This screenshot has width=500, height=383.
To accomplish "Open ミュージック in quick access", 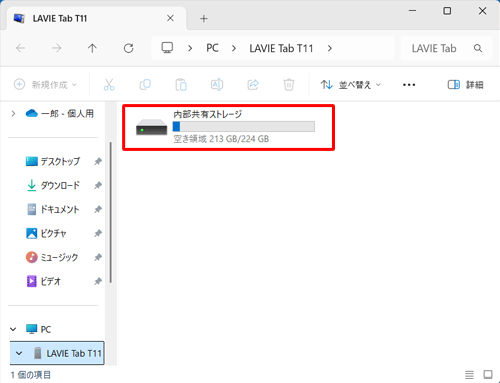I will 52,257.
